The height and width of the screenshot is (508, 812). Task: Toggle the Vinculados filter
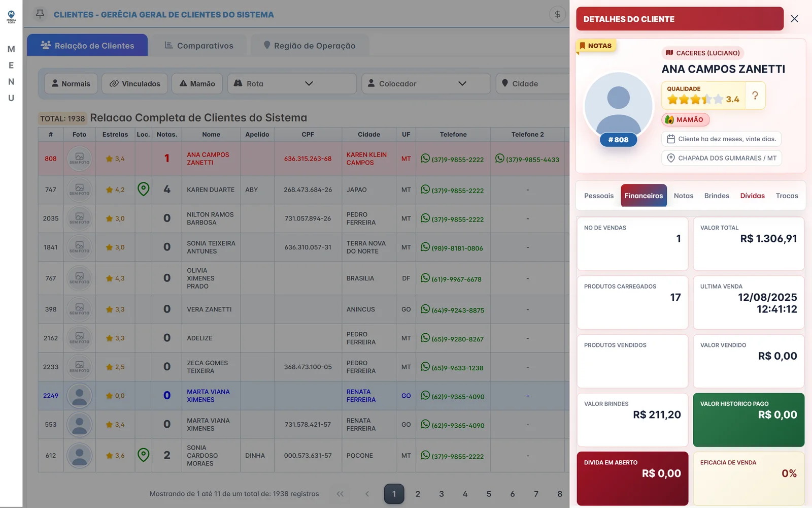[134, 83]
